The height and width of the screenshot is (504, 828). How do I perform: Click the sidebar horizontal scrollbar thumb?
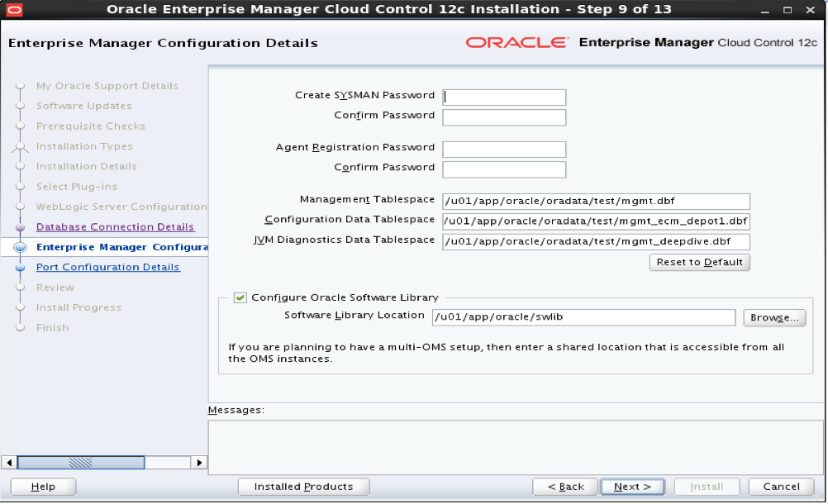point(81,463)
